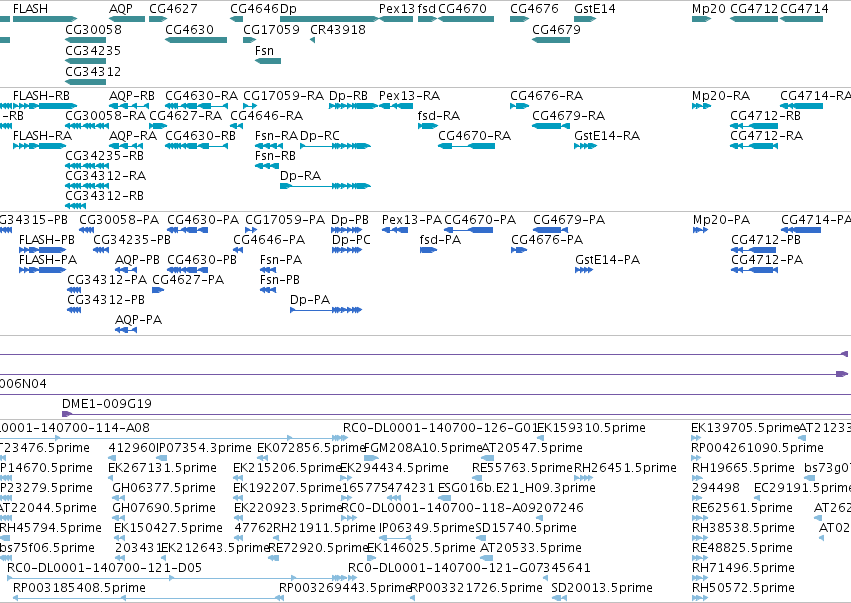Click the GstE14-PA protein label
The height and width of the screenshot is (603, 851).
coord(607,260)
